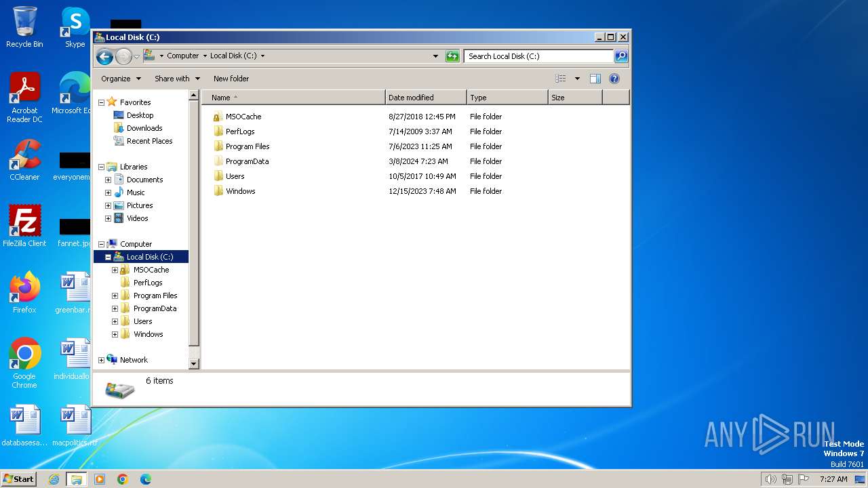Screen dimensions: 868x488
Task: Open the Help question mark icon
Action: click(614, 79)
